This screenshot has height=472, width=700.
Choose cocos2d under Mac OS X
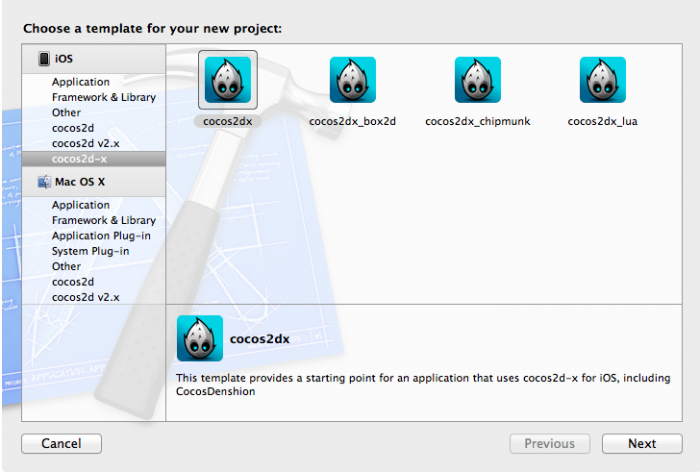coord(73,282)
